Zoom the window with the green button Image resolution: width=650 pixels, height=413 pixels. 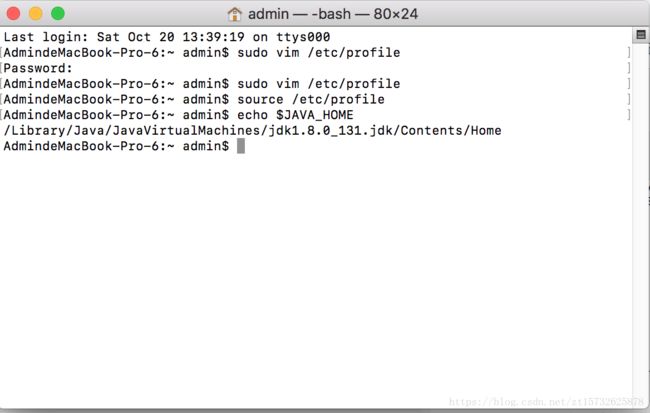58,14
